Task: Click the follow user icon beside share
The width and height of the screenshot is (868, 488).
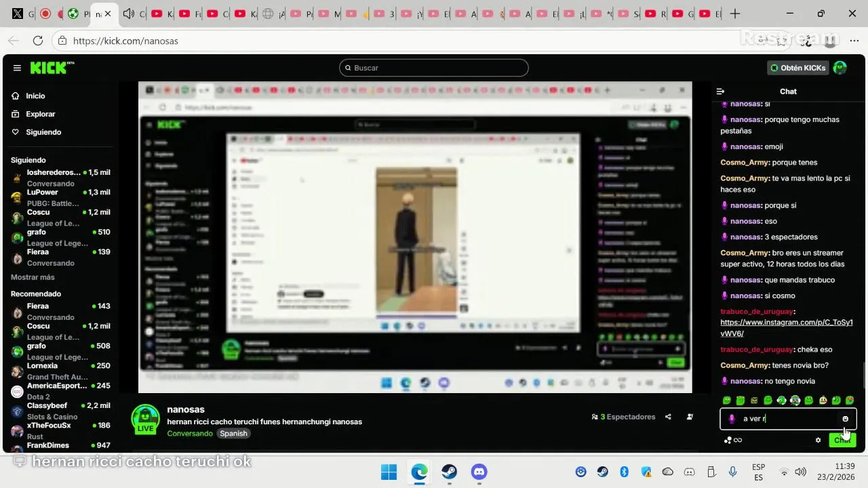Action: pyautogui.click(x=690, y=417)
